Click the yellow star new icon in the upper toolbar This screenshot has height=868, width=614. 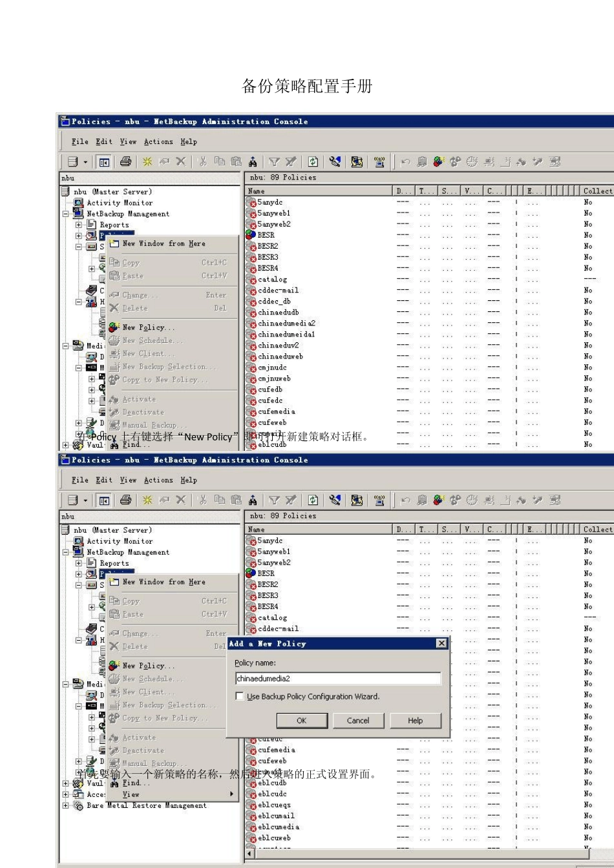(x=147, y=161)
